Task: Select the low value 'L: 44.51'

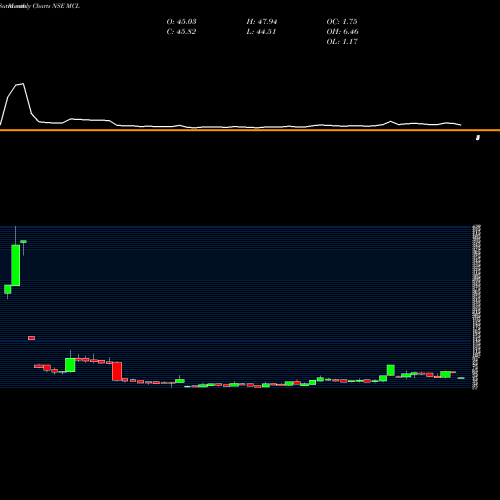Action: click(x=261, y=32)
